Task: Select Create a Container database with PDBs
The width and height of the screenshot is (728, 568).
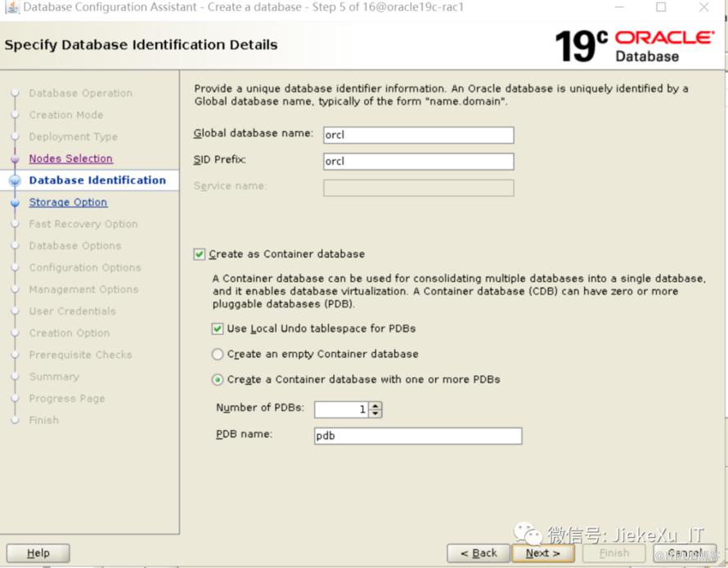Action: [x=218, y=379]
